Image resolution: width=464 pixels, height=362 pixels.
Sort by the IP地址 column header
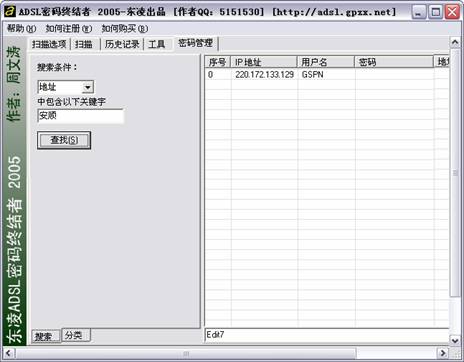pyautogui.click(x=264, y=62)
